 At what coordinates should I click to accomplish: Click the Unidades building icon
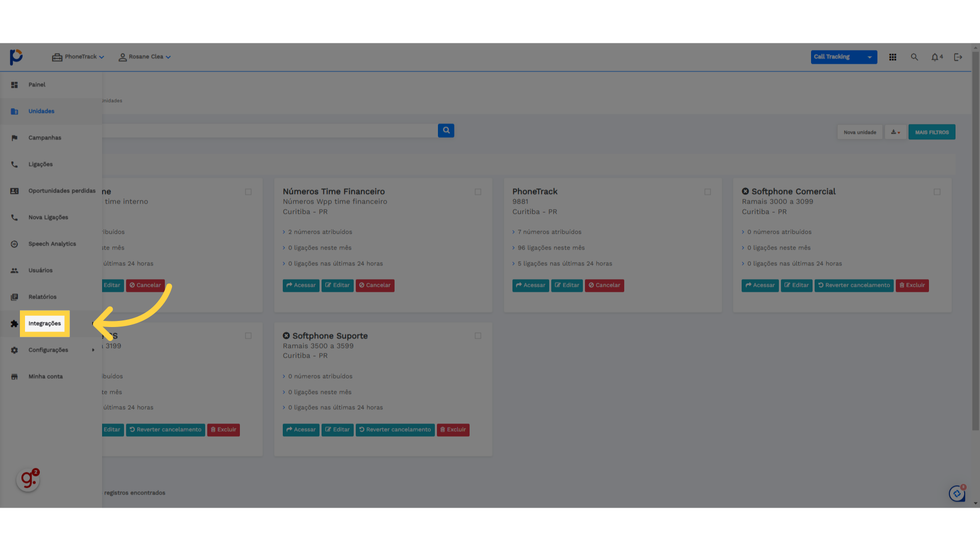(14, 111)
